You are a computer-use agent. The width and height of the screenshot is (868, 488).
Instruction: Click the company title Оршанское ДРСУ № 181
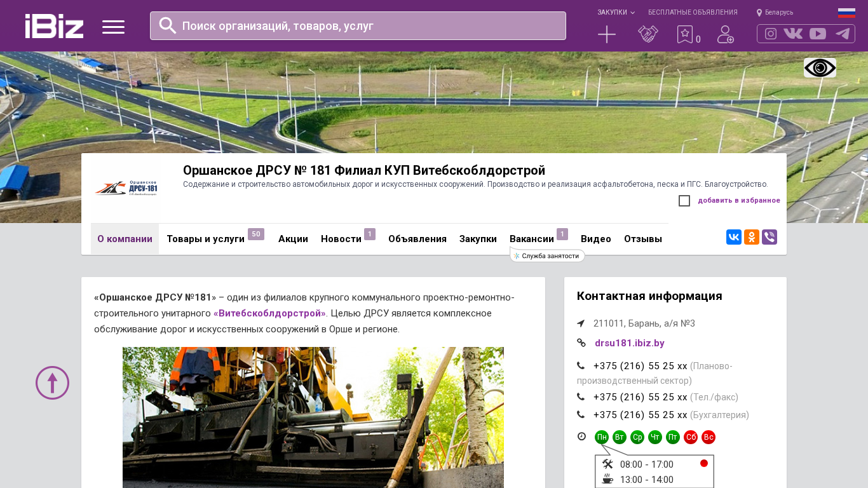(364, 170)
